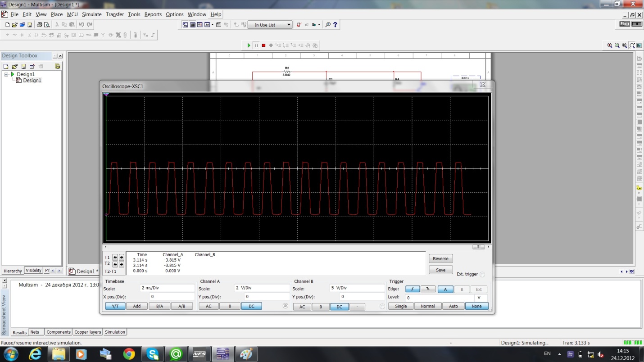Step T1 cursor left arrow
The image size is (644, 362).
115,257
